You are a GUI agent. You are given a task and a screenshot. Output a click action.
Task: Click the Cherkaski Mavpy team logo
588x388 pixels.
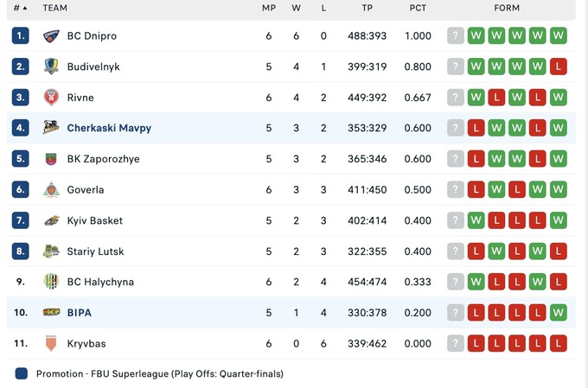point(51,128)
